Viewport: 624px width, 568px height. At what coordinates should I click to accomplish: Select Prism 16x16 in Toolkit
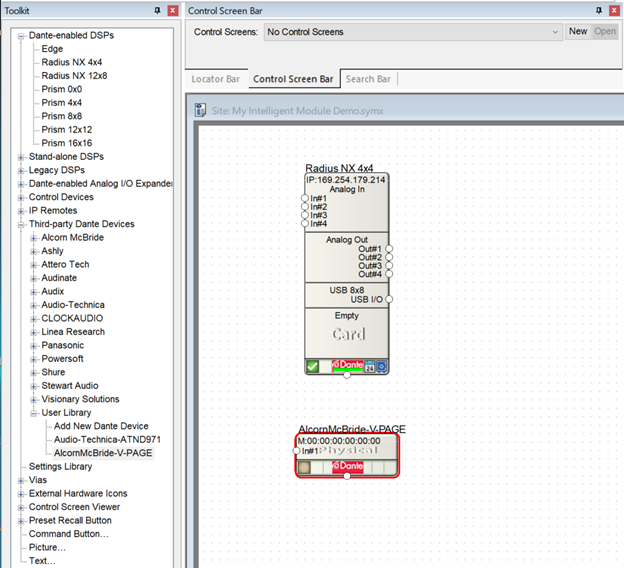67,143
